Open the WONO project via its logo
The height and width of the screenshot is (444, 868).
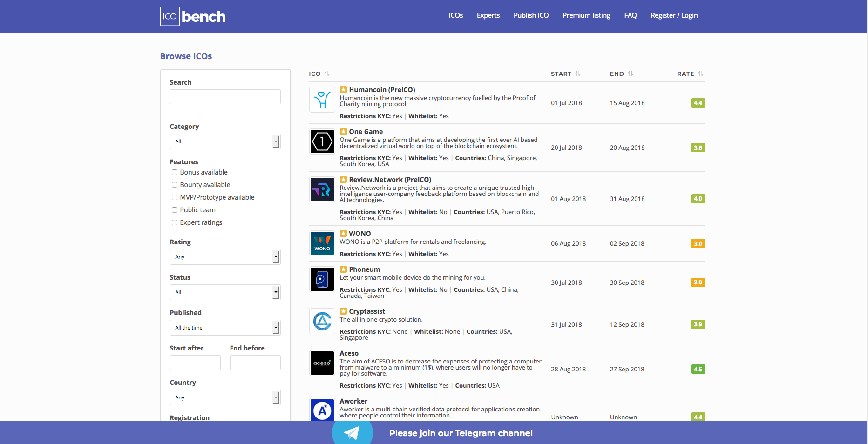click(x=322, y=243)
